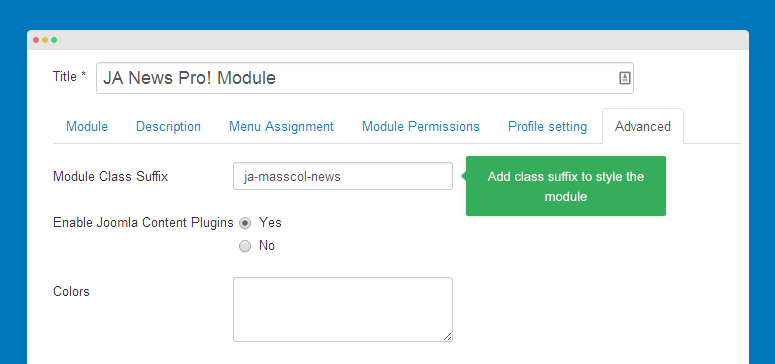Screen dimensions: 775x364
Task: Click the green maximize window dot
Action: (x=54, y=40)
